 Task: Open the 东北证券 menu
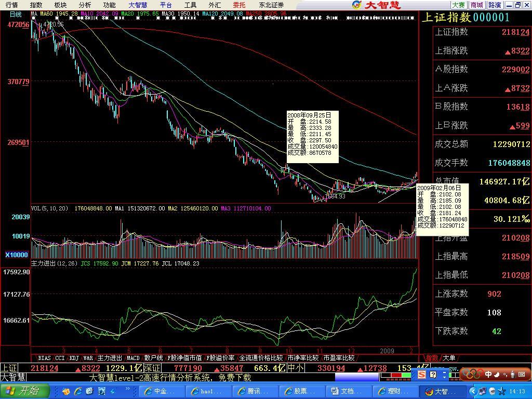pyautogui.click(x=271, y=5)
